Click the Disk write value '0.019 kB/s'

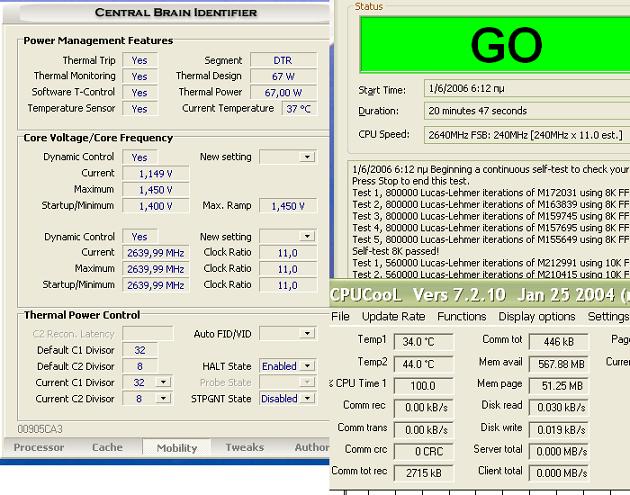(x=558, y=430)
